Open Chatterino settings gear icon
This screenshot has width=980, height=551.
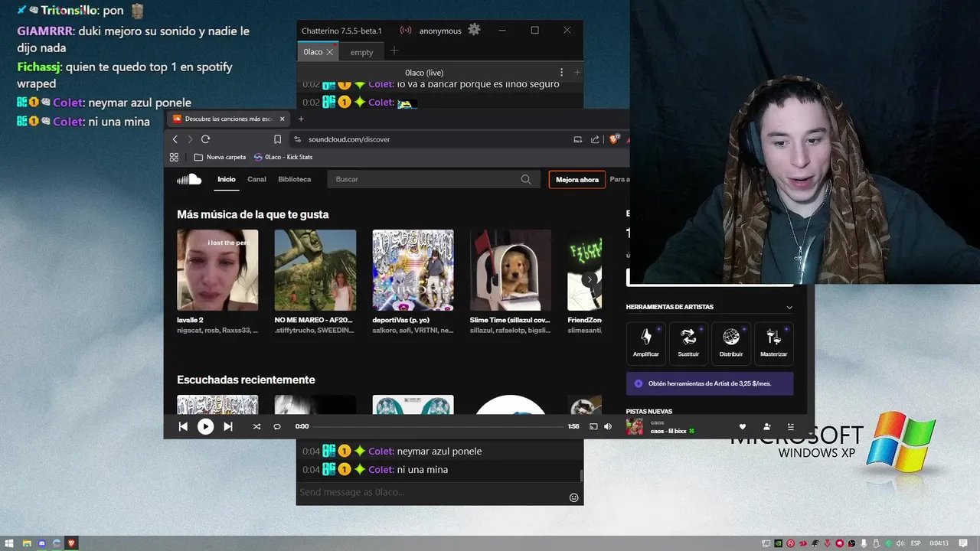[474, 30]
